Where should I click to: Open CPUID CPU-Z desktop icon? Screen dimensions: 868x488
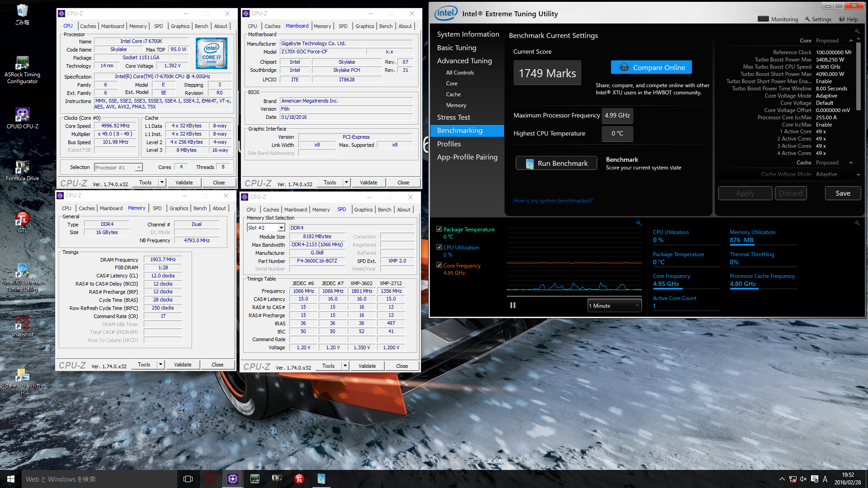pos(22,118)
